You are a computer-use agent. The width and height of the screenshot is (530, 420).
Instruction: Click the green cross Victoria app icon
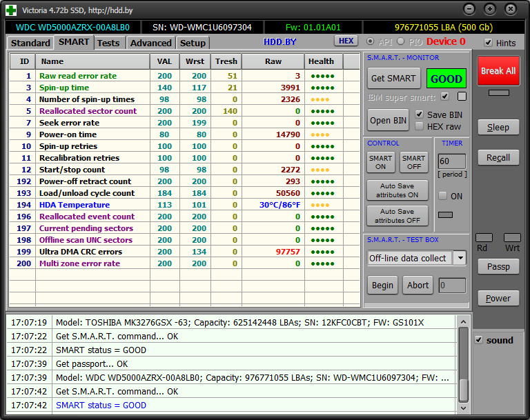click(11, 10)
